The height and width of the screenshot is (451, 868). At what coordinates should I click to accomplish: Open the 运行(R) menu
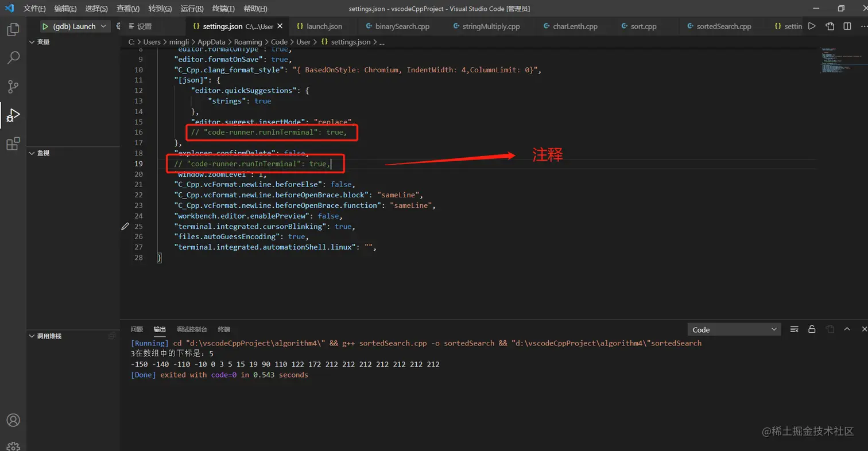point(192,9)
